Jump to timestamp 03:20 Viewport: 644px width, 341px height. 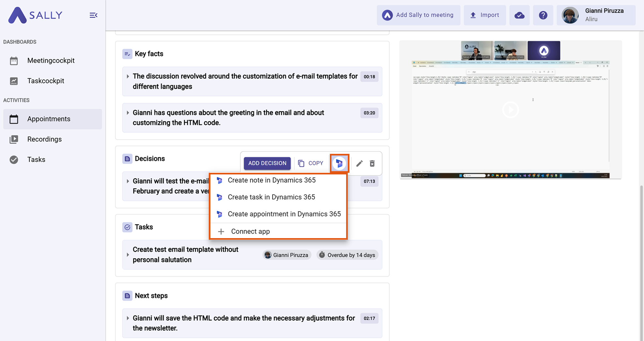pos(369,113)
